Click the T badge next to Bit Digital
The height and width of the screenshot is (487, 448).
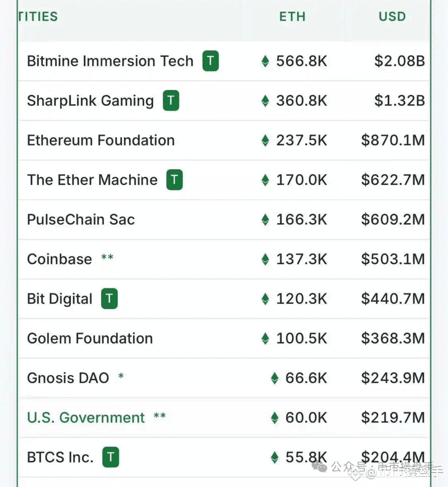click(x=109, y=298)
